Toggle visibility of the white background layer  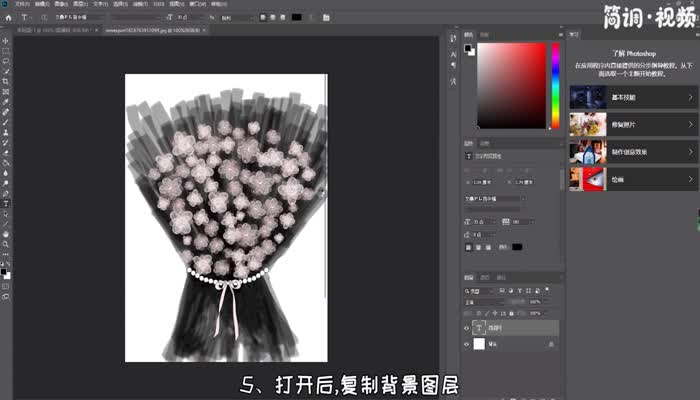466,344
